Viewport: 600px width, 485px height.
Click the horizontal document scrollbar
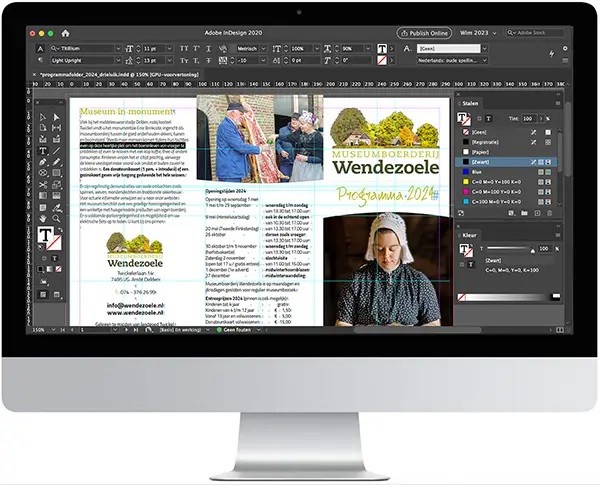click(x=418, y=330)
